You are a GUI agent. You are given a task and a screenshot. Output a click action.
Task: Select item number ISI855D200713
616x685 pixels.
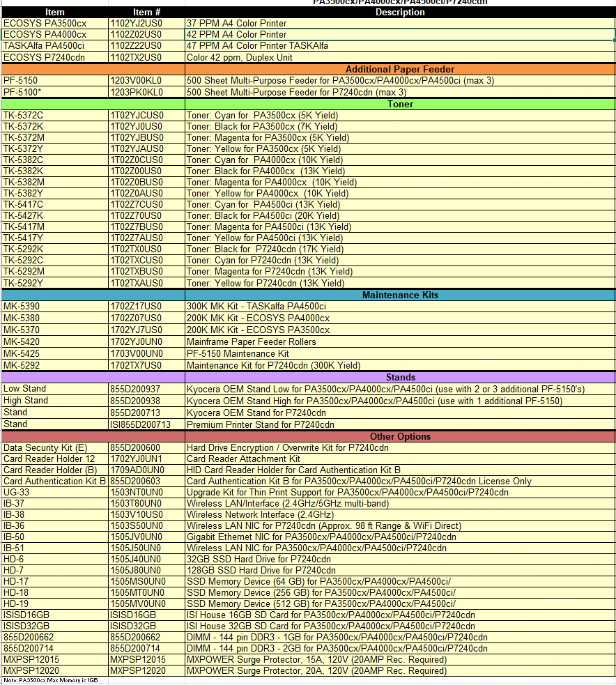coord(146,424)
